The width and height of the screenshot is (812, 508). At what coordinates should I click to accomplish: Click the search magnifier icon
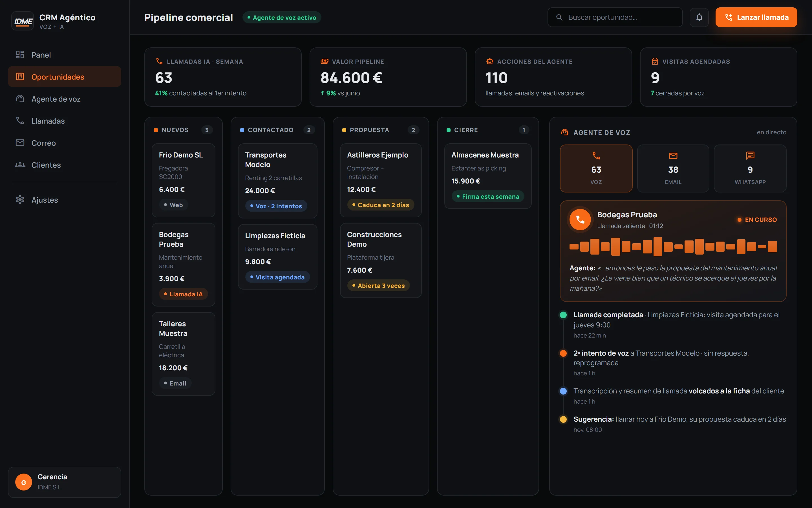click(x=559, y=17)
